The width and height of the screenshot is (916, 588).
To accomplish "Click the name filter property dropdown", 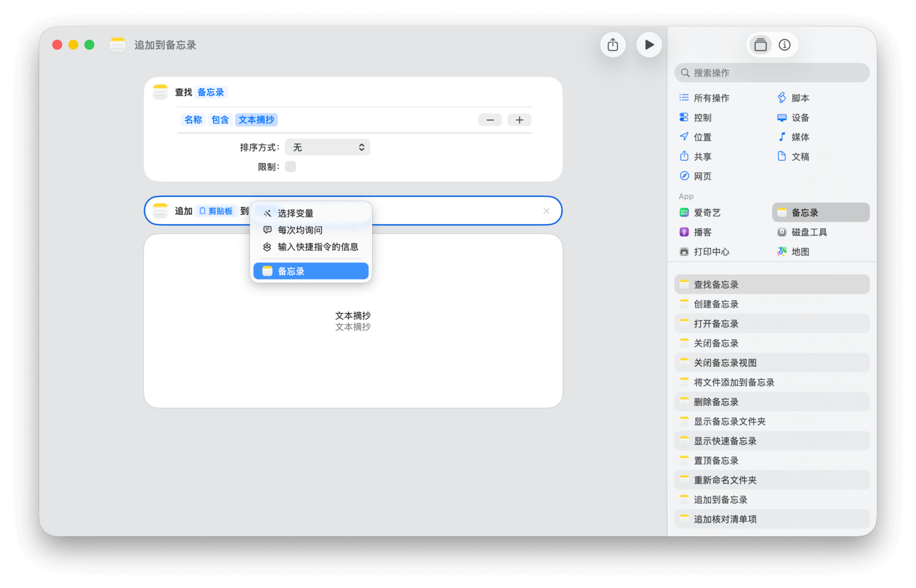I will [193, 120].
